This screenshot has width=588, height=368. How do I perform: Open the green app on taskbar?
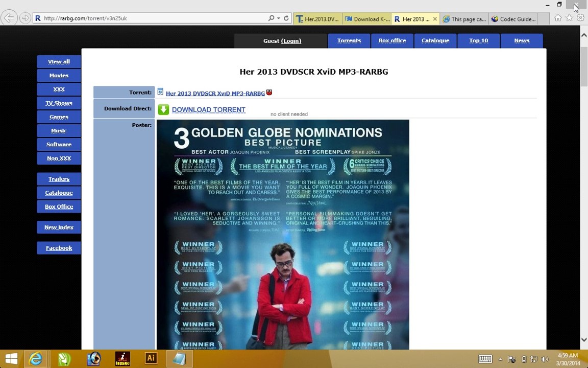point(64,359)
